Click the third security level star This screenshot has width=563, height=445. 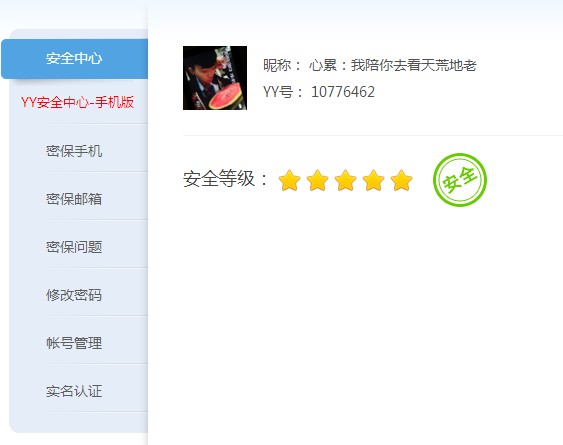(345, 180)
